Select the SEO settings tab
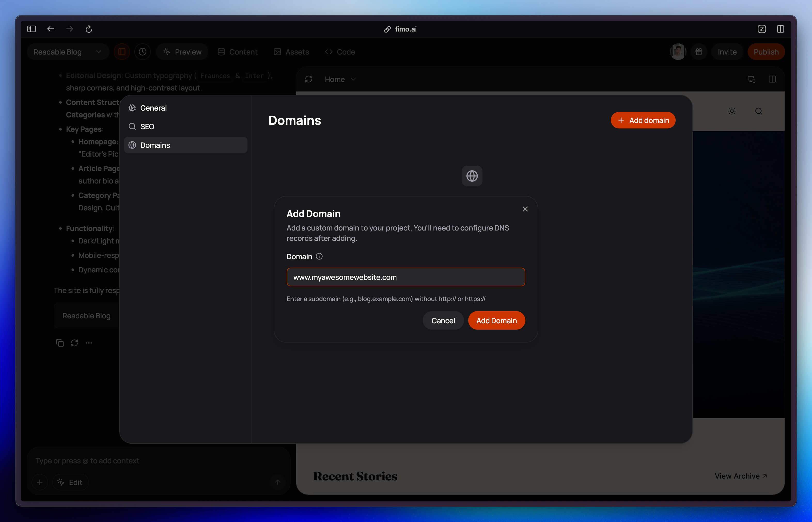 tap(147, 127)
